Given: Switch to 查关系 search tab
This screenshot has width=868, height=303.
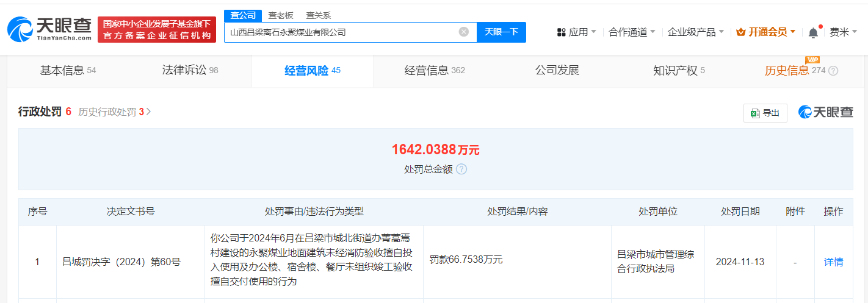Looking at the screenshot, I should 319,15.
